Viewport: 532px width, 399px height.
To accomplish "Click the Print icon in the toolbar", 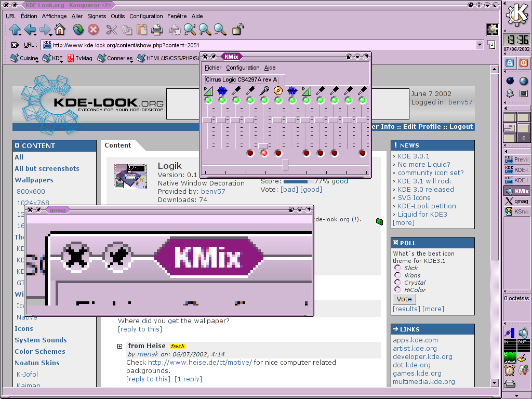I will [x=157, y=30].
